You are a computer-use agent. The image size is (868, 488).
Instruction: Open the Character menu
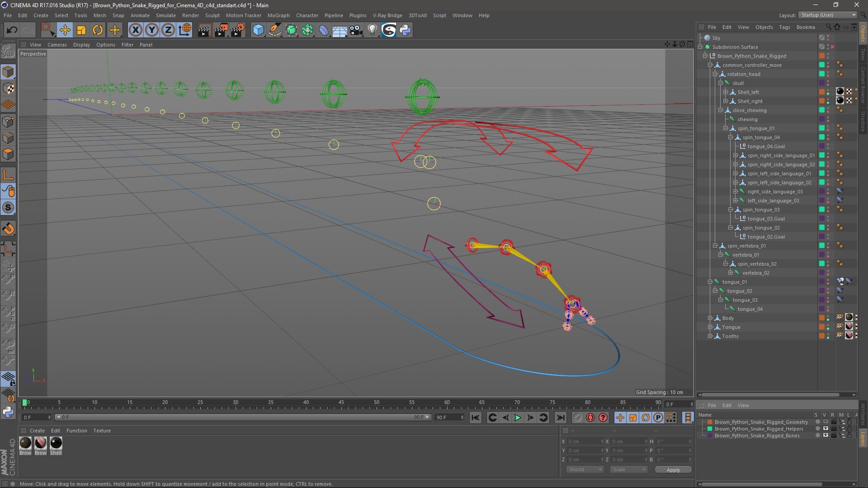tap(307, 15)
